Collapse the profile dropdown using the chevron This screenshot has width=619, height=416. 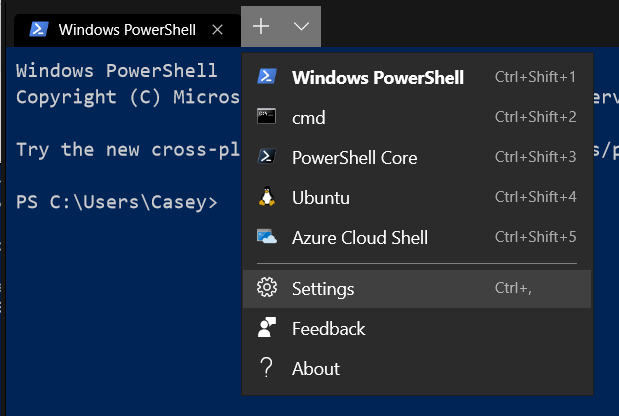[x=301, y=27]
